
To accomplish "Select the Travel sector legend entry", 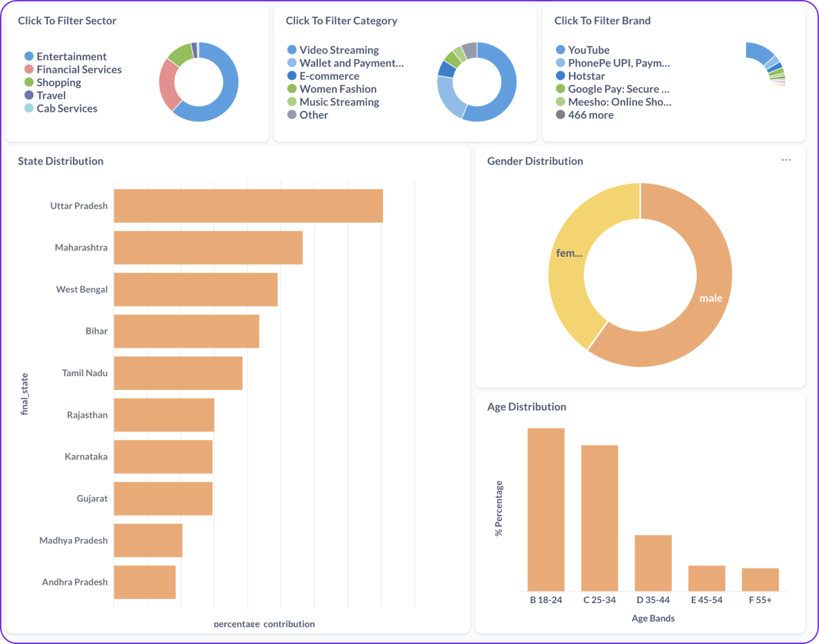I will (x=51, y=95).
